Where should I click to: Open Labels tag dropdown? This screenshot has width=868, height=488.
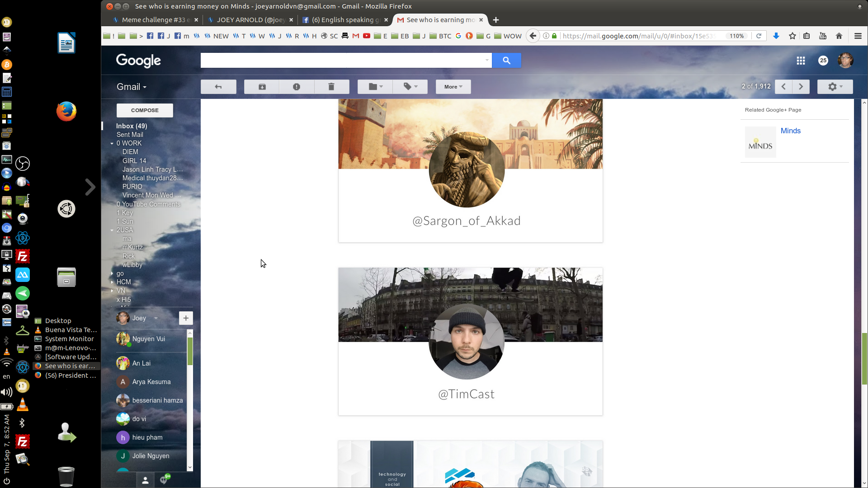click(410, 87)
